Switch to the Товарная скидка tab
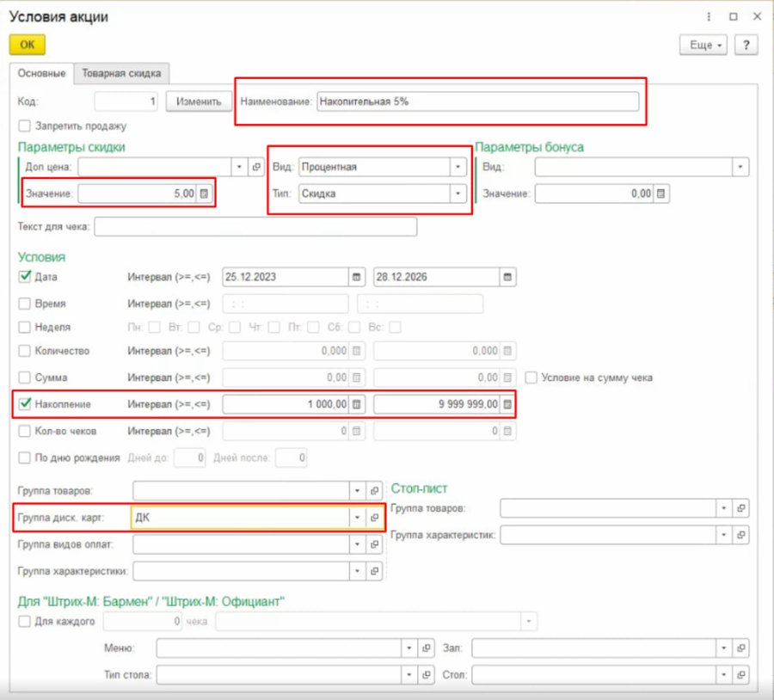This screenshot has height=700, width=774. [121, 73]
